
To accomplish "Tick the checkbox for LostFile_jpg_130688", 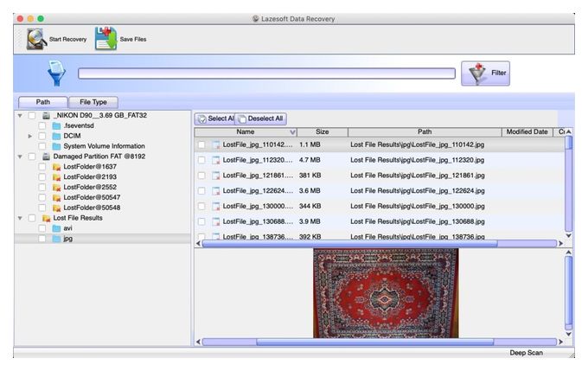I will pos(201,221).
